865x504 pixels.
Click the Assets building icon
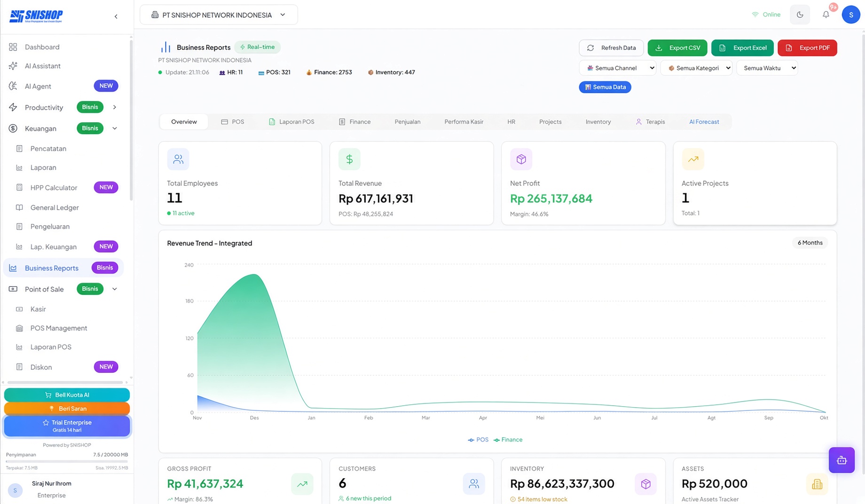point(817,484)
